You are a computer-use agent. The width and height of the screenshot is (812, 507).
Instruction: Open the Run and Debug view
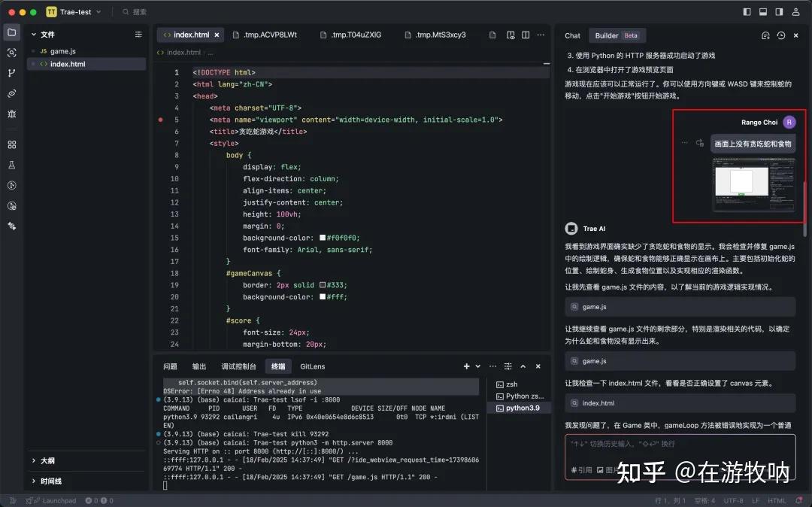point(11,113)
